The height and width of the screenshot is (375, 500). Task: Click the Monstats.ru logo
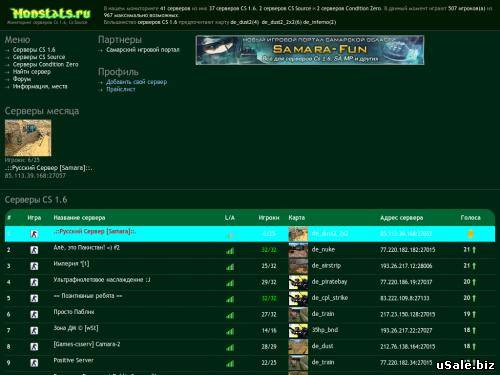(51, 14)
